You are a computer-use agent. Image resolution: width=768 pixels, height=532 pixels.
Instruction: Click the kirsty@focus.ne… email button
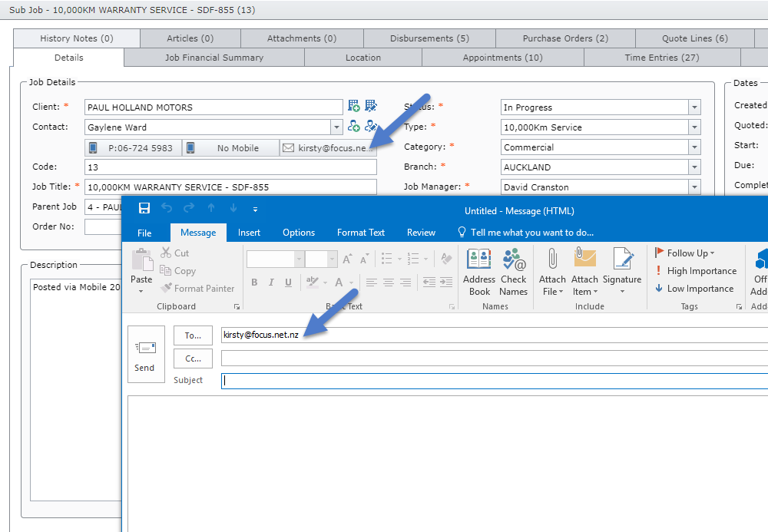tap(328, 148)
